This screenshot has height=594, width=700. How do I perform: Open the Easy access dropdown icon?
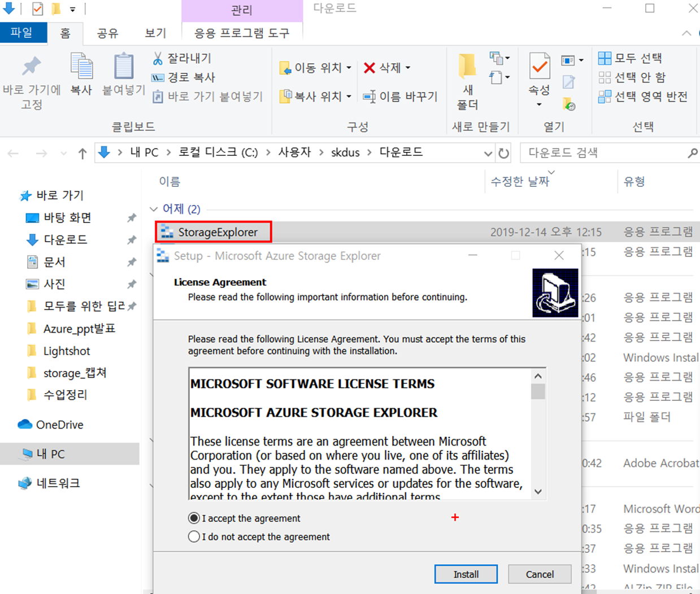click(499, 77)
